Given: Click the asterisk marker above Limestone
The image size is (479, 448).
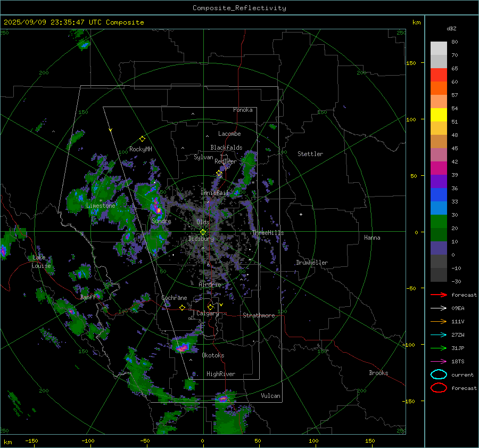Looking at the screenshot, I should click(101, 201).
